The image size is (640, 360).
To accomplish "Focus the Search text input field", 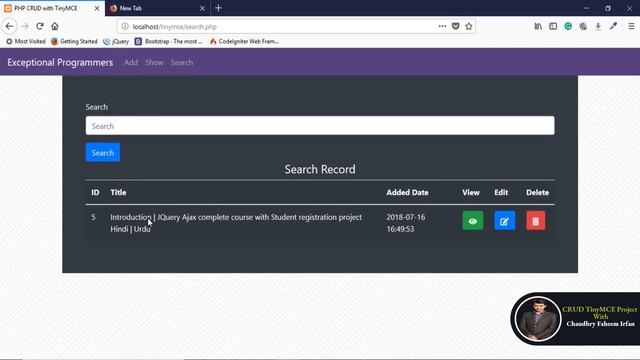I will pos(320,126).
